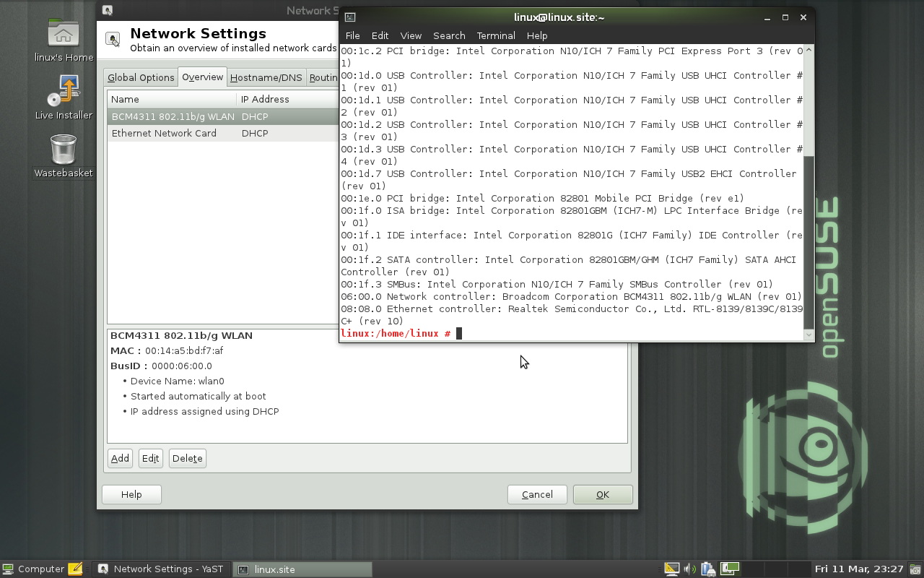
Task: Click the 'Started automatically at boot' line
Action: (199, 396)
